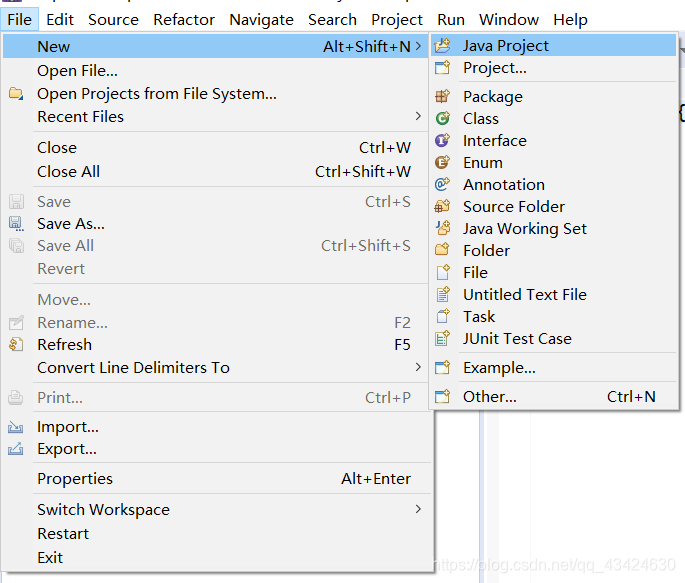
Task: Open the Run menu
Action: coord(451,20)
